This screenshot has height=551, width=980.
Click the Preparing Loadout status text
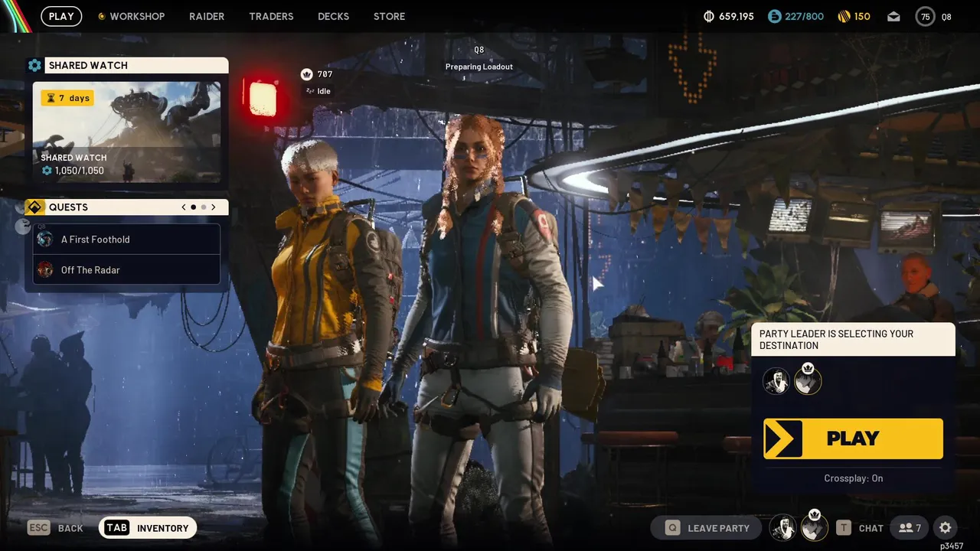tap(479, 67)
